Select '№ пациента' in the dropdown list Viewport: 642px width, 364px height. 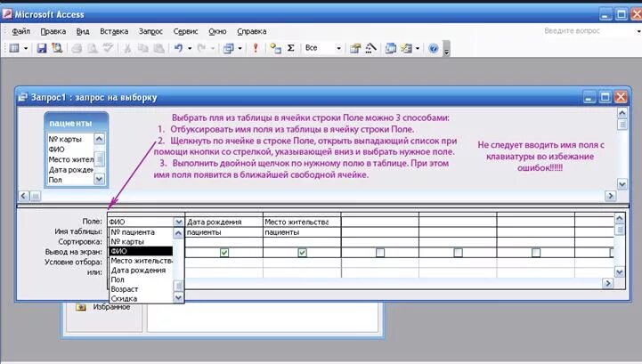coord(142,232)
